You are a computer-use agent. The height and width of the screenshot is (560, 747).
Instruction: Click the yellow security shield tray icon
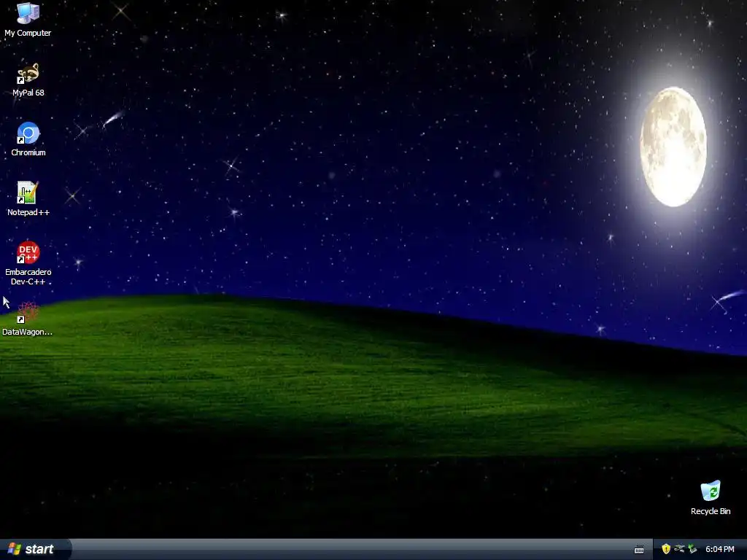click(666, 549)
